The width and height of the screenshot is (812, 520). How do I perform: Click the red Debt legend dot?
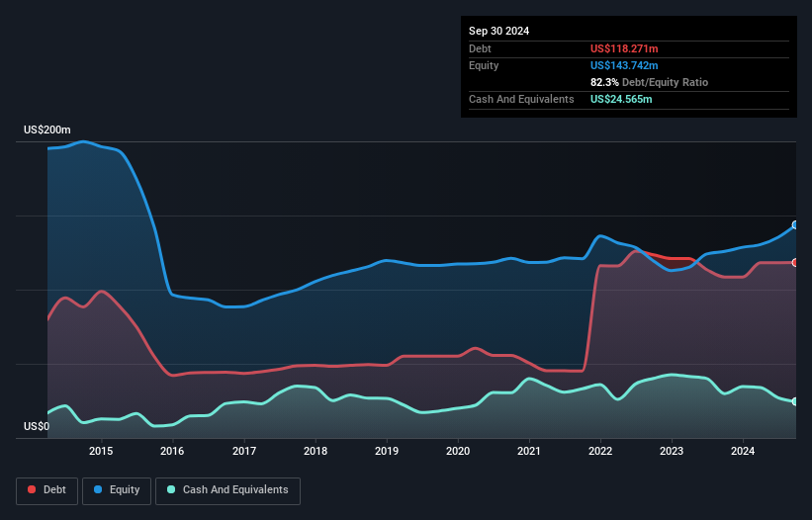(32, 489)
